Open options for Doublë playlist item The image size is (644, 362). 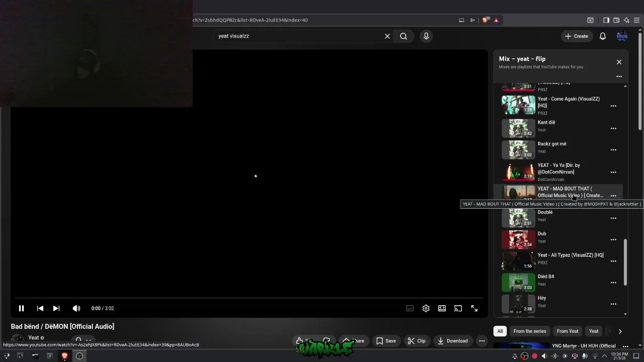click(613, 218)
